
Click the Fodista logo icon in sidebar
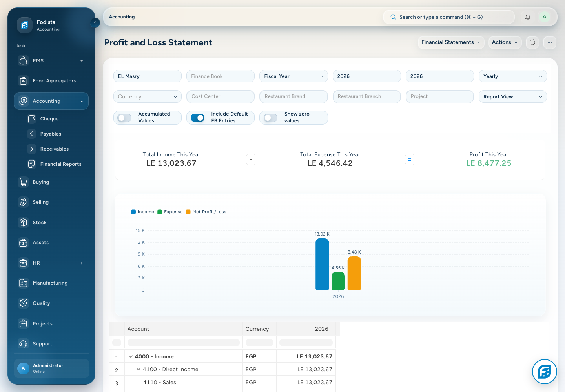tap(24, 25)
